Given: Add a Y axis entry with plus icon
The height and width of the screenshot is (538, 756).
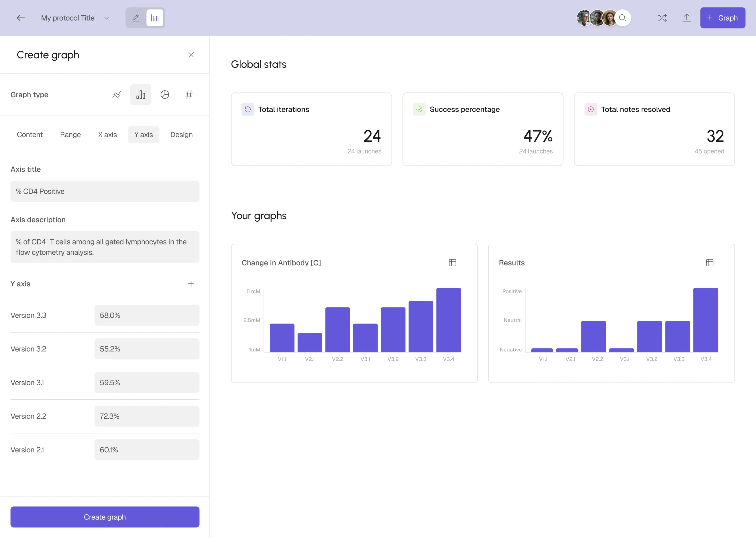Looking at the screenshot, I should tap(191, 283).
